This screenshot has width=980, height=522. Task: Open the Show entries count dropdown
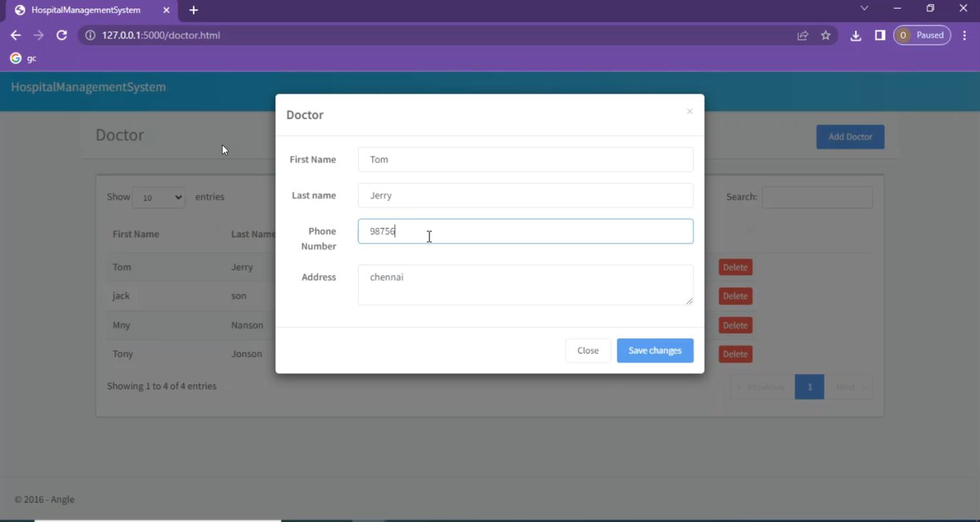click(159, 197)
